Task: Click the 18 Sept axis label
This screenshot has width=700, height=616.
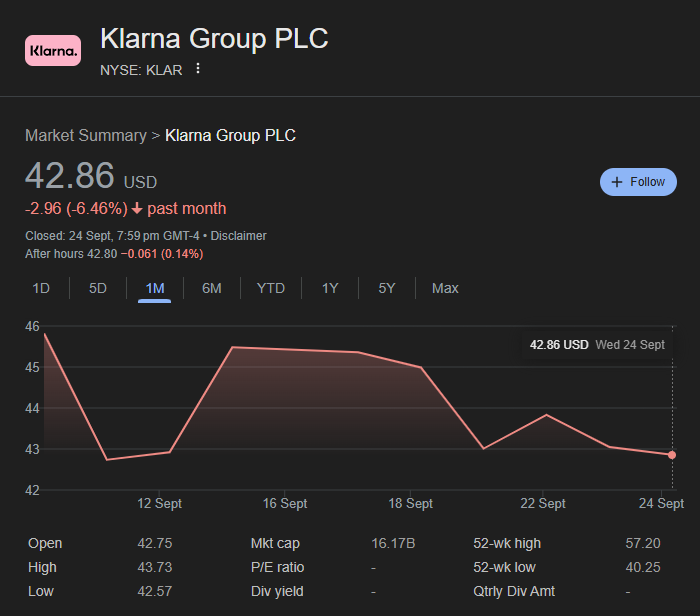Action: (410, 504)
